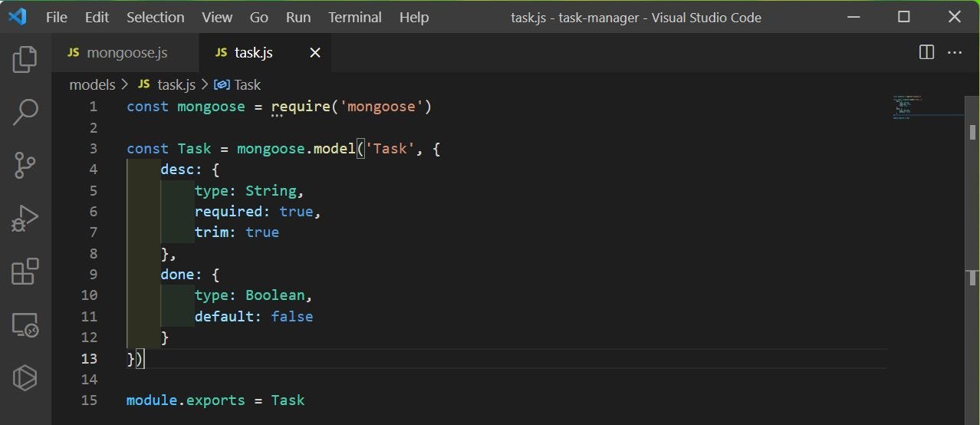This screenshot has width=980, height=425.
Task: Click required: true on line 6
Action: click(254, 212)
